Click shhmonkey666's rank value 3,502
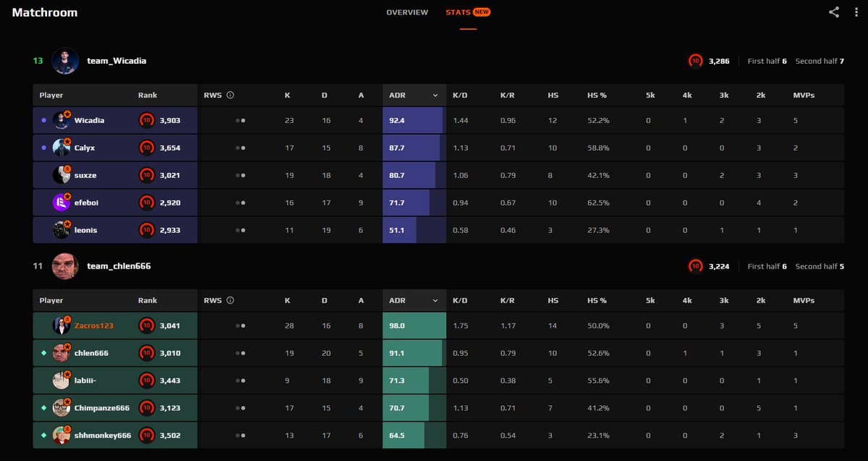The image size is (868, 461). (x=169, y=435)
